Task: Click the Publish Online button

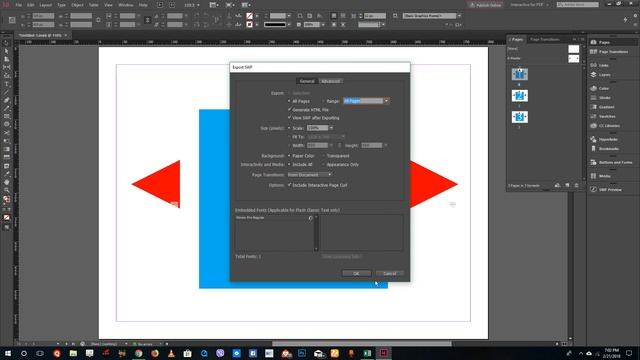Action: click(x=485, y=5)
